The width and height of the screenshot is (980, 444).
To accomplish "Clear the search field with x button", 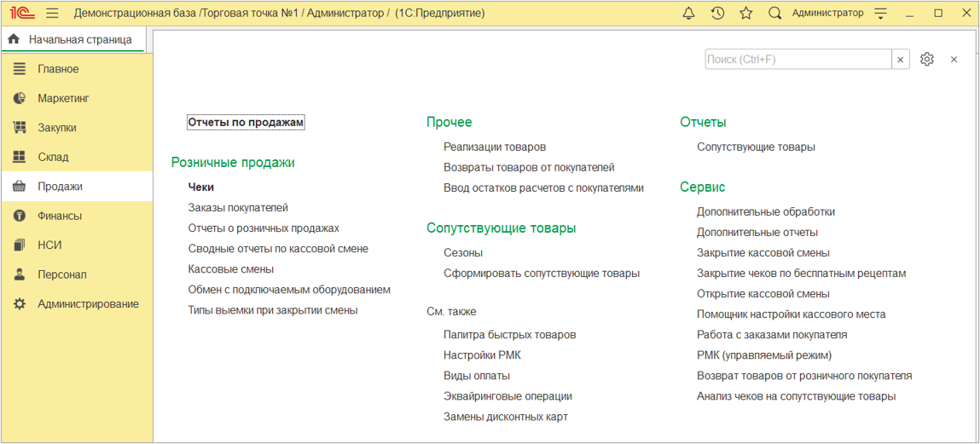I will 900,60.
